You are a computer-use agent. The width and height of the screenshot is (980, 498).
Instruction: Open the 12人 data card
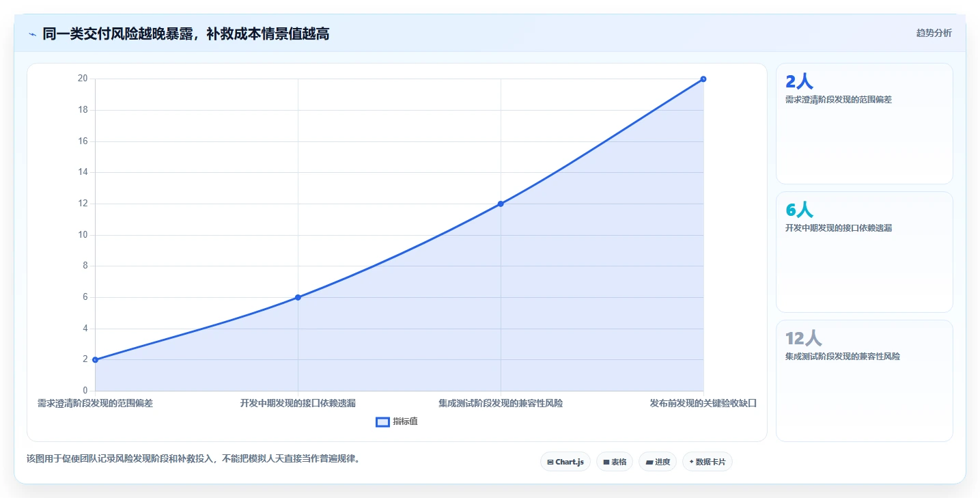point(864,381)
